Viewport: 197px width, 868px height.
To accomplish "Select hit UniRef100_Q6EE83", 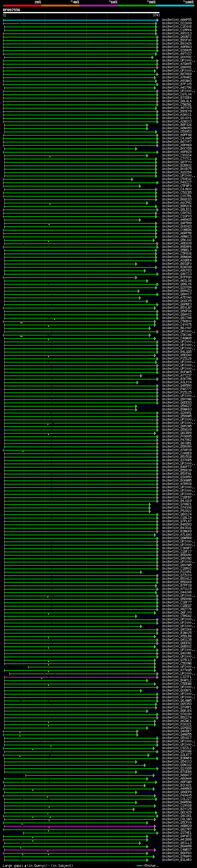I will [x=177, y=402].
